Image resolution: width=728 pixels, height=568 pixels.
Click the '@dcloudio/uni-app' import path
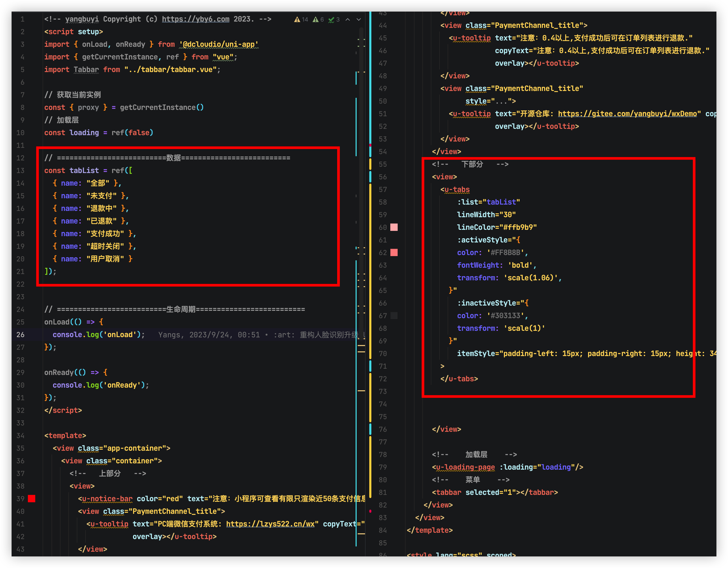point(219,44)
